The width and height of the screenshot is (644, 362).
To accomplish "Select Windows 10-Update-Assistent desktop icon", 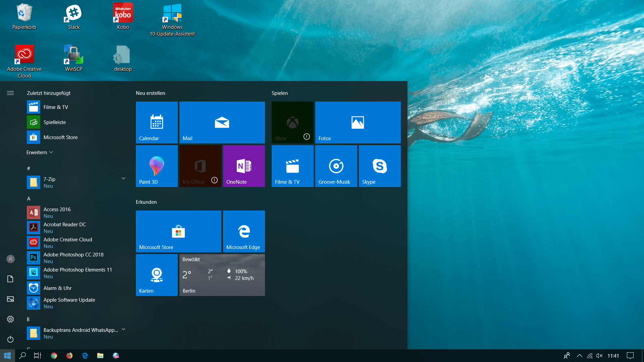I will [172, 20].
